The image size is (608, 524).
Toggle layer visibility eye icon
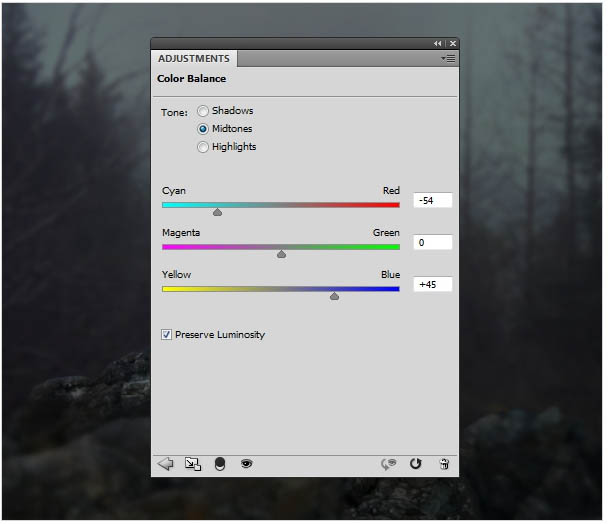point(247,463)
